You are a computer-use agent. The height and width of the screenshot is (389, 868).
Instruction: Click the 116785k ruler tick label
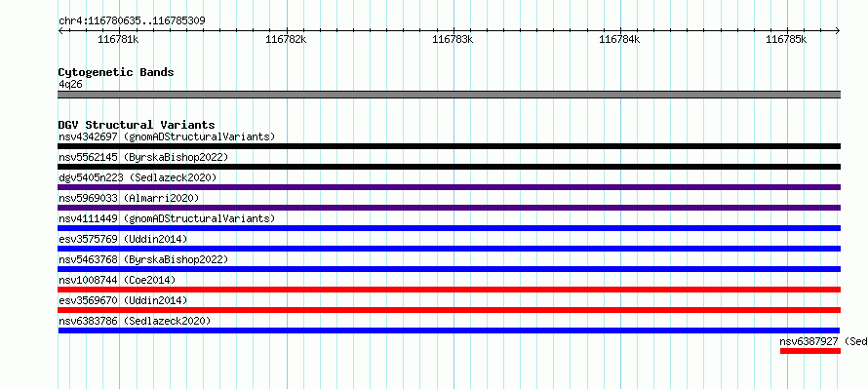pyautogui.click(x=786, y=39)
